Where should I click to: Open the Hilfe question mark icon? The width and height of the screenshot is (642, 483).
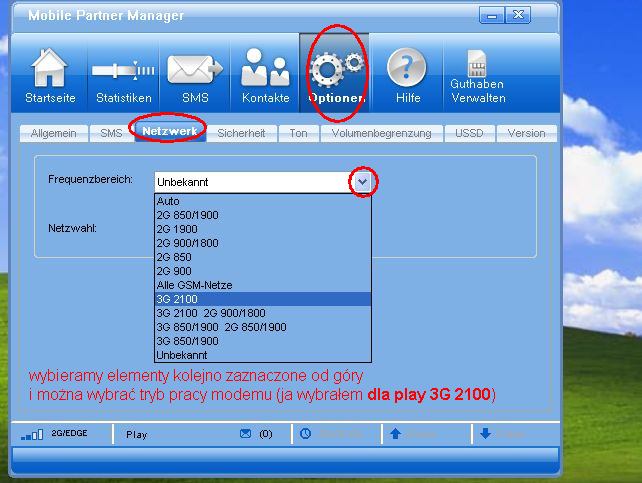point(407,68)
